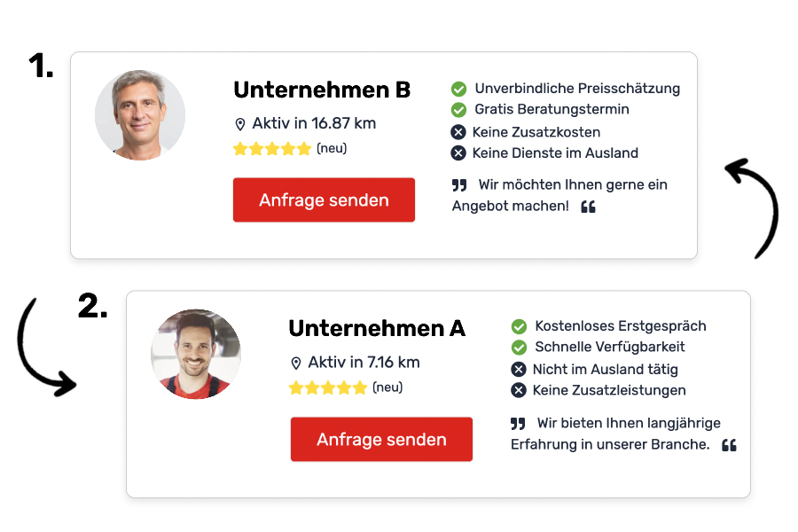798x532 pixels.
Task: Click the X icon beside Nicht im Ausland tätig
Action: point(519,370)
